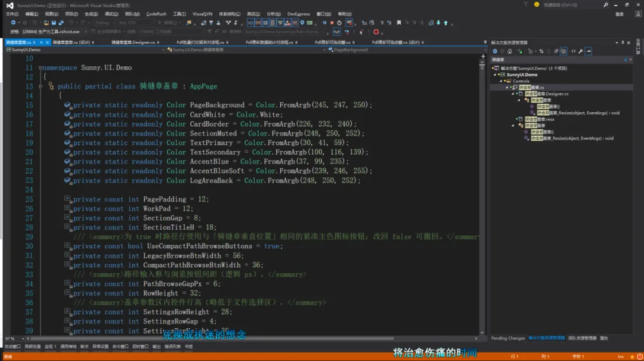Click the pin icon on Solution Explorer panel

pos(623,43)
